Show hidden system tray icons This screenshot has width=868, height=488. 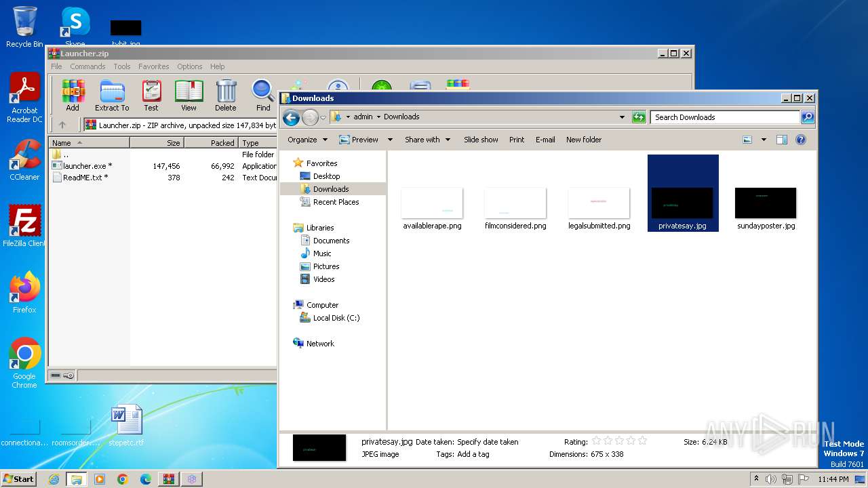(756, 479)
